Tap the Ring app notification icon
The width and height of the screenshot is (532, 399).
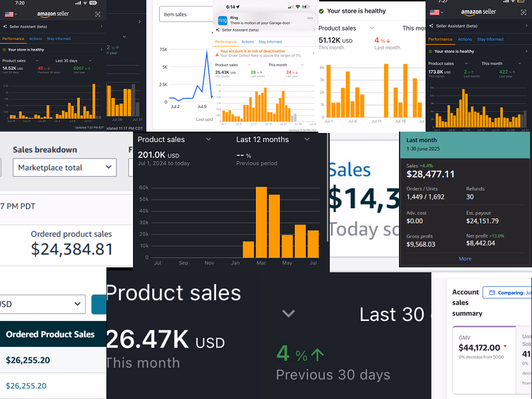click(223, 21)
